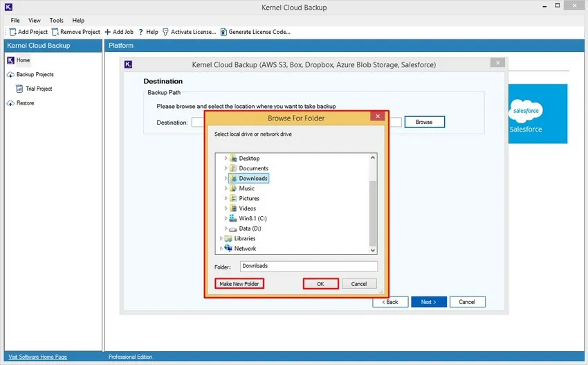Expand the Data (D:) drive node
588x365 pixels.
(x=226, y=229)
